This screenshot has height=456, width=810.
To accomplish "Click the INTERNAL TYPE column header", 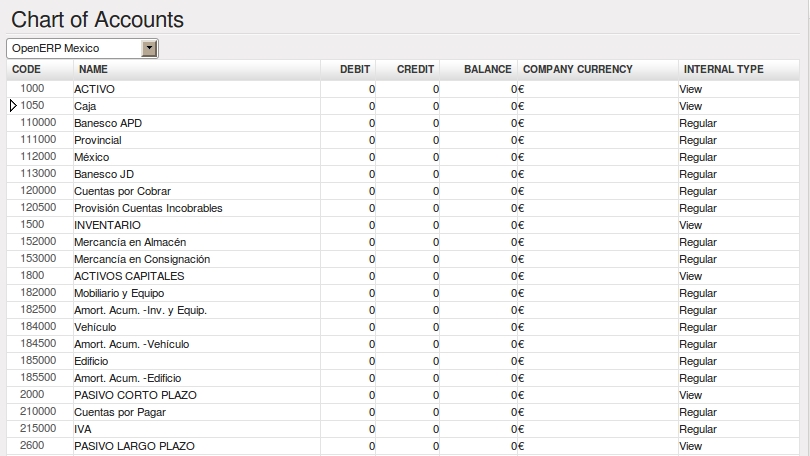I will 723,69.
